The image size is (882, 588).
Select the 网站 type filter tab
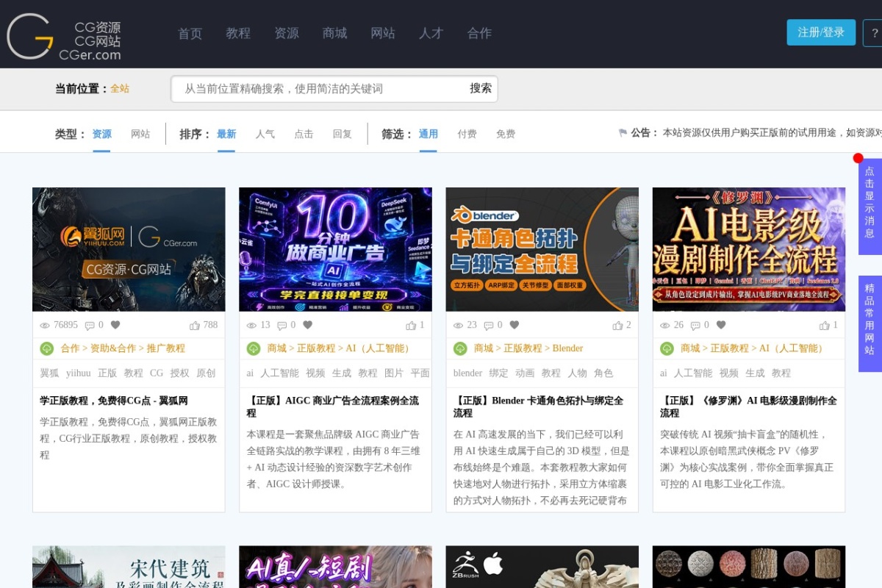tap(140, 134)
